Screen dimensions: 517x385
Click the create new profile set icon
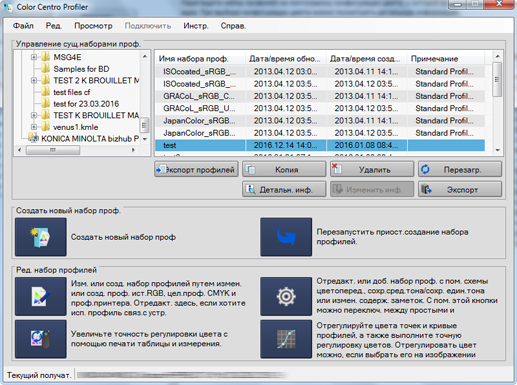(41, 237)
